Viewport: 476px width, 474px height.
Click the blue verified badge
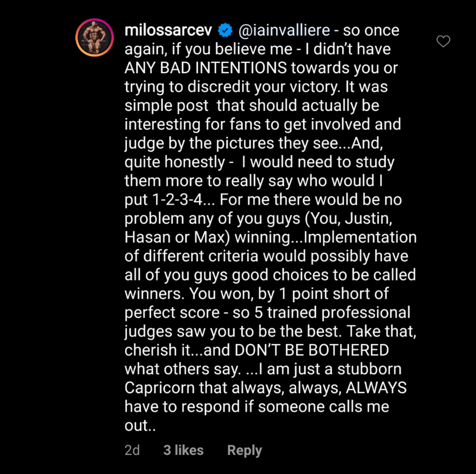[225, 30]
